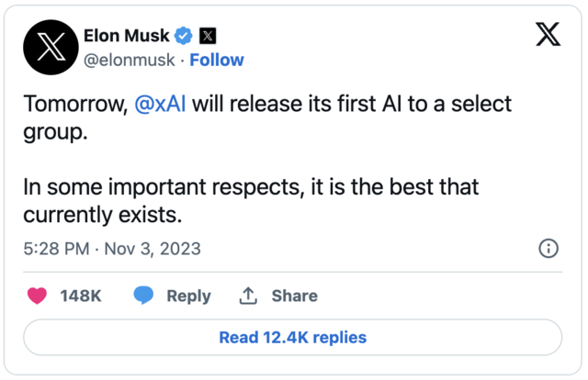The image size is (588, 380).
Task: Click the 148K like count
Action: pyautogui.click(x=80, y=296)
